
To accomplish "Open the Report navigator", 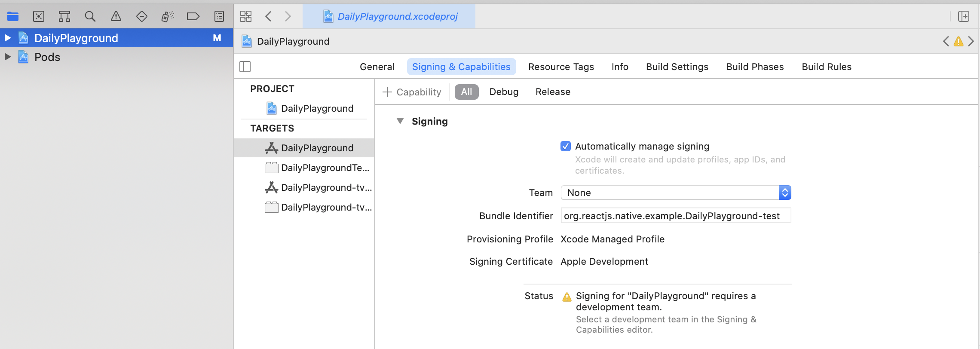I will (219, 17).
